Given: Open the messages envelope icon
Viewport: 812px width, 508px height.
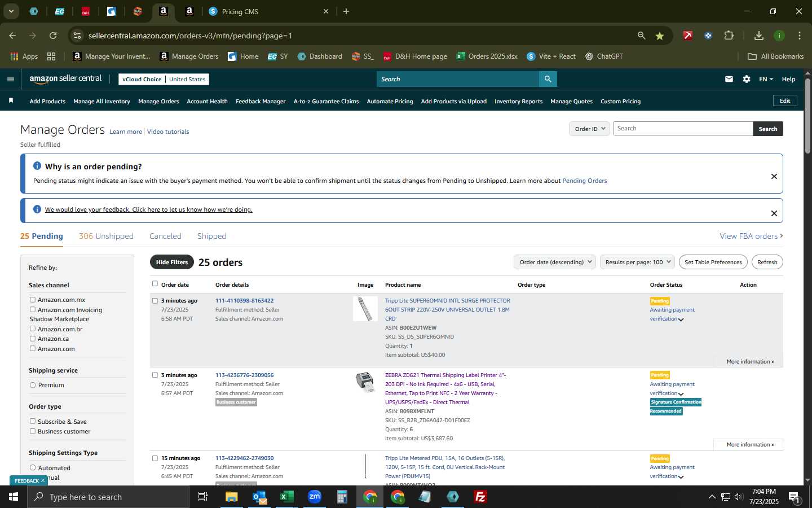Looking at the screenshot, I should click(729, 79).
